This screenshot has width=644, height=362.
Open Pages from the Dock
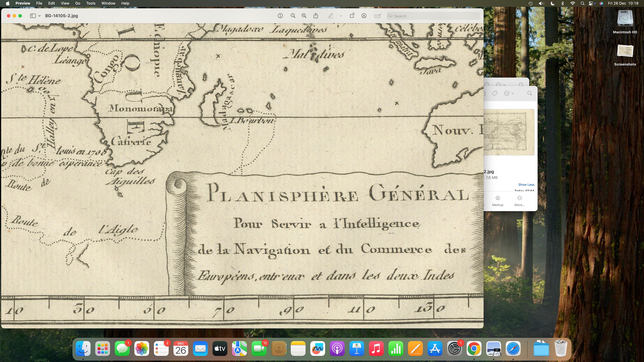tap(415, 348)
